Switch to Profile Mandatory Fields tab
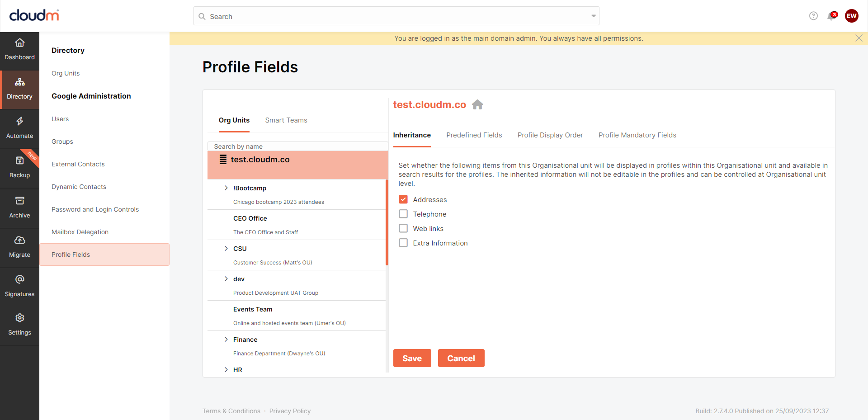Image resolution: width=868 pixels, height=420 pixels. pyautogui.click(x=637, y=135)
